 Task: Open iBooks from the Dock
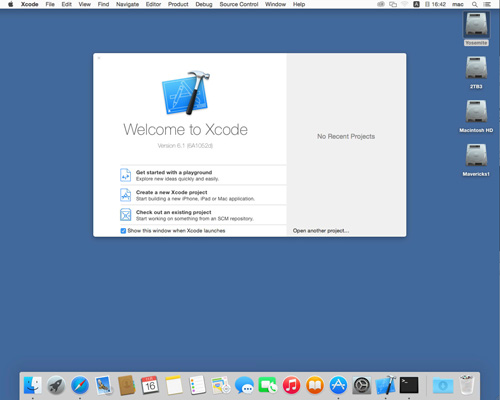click(315, 385)
